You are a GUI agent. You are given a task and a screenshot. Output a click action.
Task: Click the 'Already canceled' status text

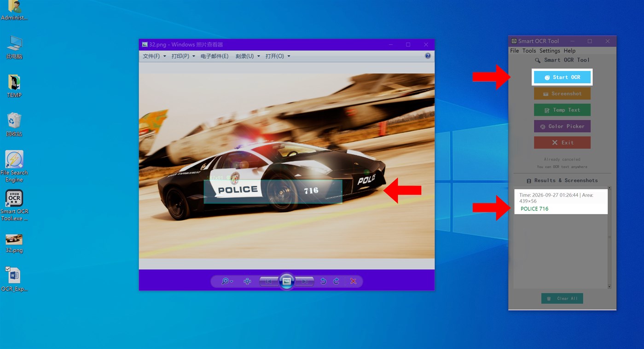click(x=562, y=159)
